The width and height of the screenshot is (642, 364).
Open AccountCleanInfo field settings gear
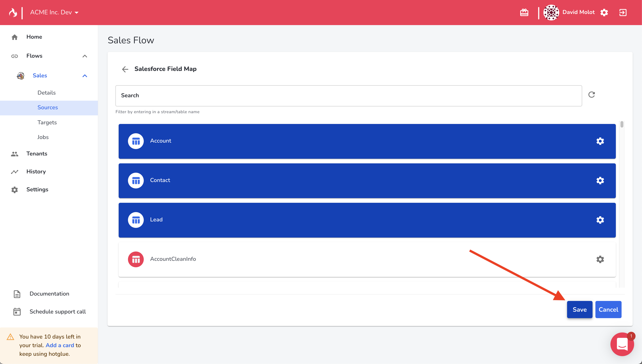pyautogui.click(x=600, y=260)
